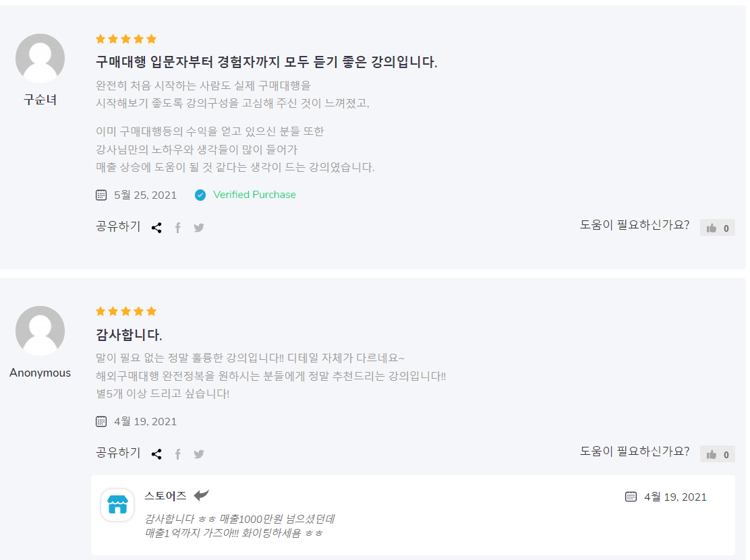Click share icon in Anonymous review
The image size is (750, 560).
(x=156, y=454)
